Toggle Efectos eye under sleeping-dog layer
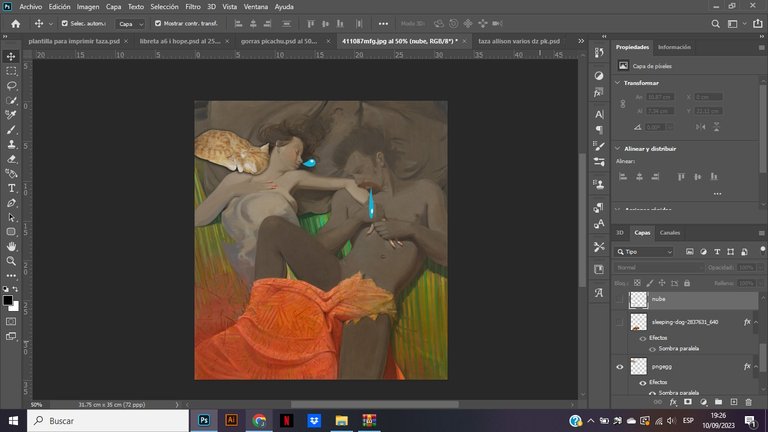 pos(643,338)
